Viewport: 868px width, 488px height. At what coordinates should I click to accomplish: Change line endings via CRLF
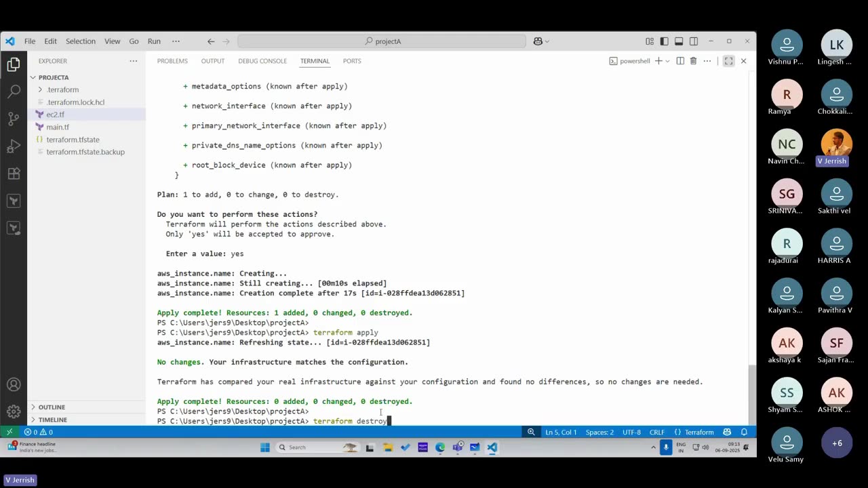click(x=657, y=432)
